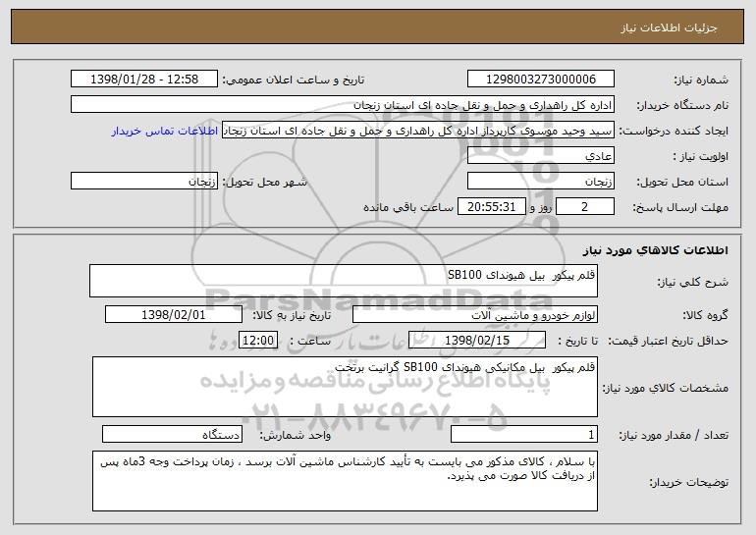
Task: Select the label شماره نیاز
Action: (x=701, y=80)
